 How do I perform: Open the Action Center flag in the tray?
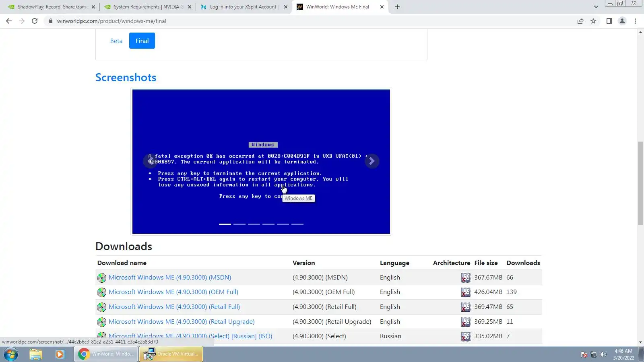(x=584, y=354)
